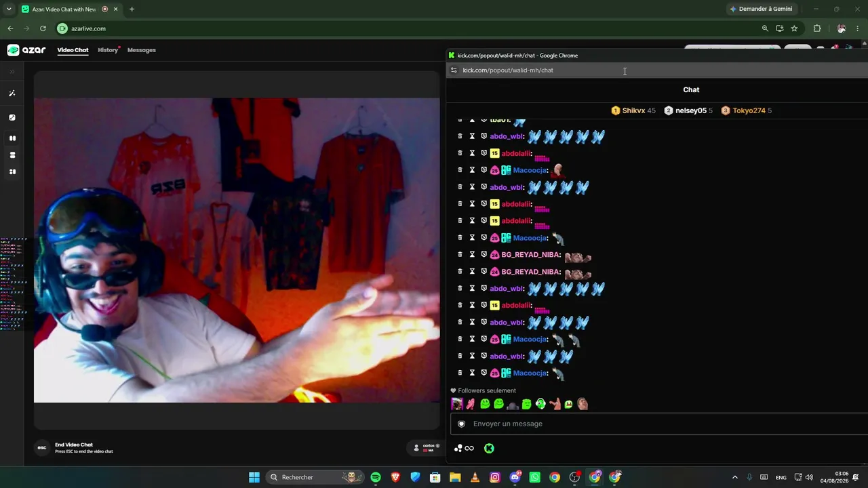Image resolution: width=868 pixels, height=488 pixels.
Task: Select Shikvx in the chat leaderboard
Action: point(633,110)
